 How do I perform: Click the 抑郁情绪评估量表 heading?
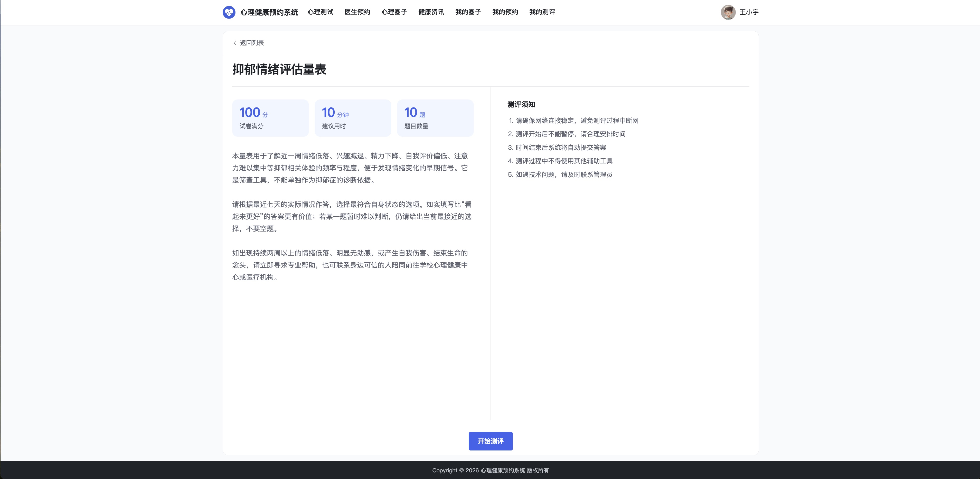(x=279, y=69)
